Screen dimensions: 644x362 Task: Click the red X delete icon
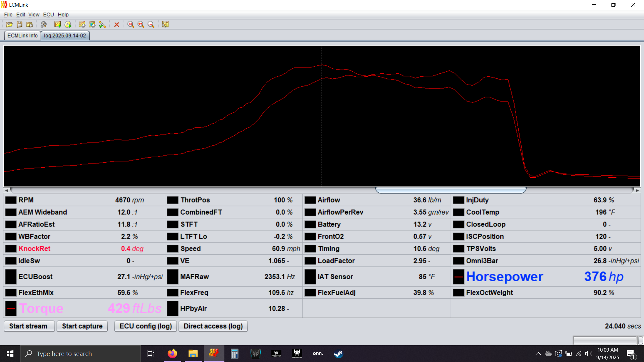(117, 24)
